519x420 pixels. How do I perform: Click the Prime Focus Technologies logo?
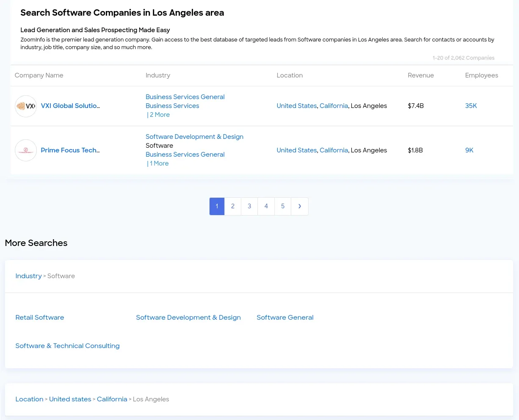click(25, 150)
